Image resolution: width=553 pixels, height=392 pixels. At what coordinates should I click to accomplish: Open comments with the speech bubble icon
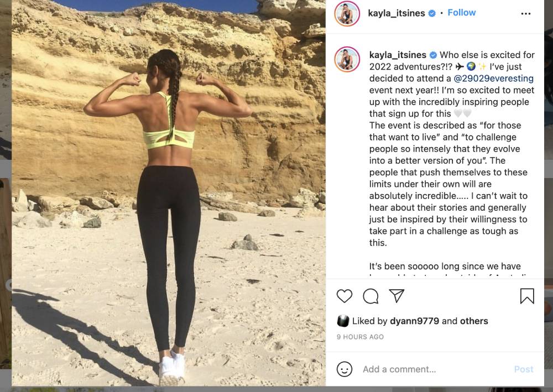[x=371, y=296]
